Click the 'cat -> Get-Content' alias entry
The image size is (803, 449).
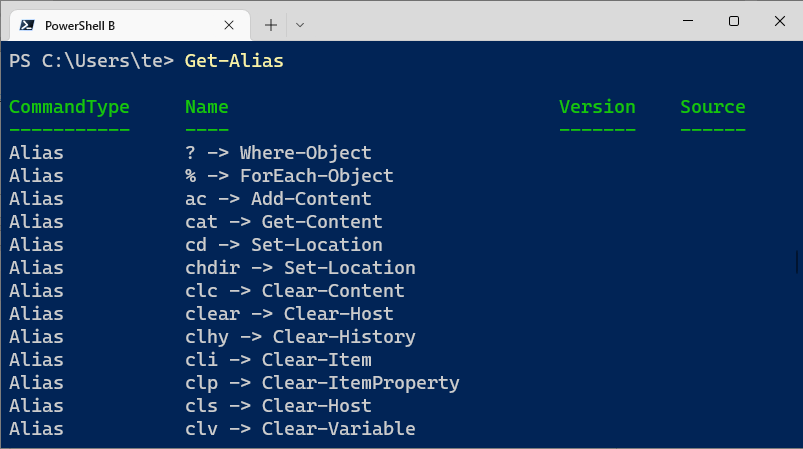(x=283, y=222)
